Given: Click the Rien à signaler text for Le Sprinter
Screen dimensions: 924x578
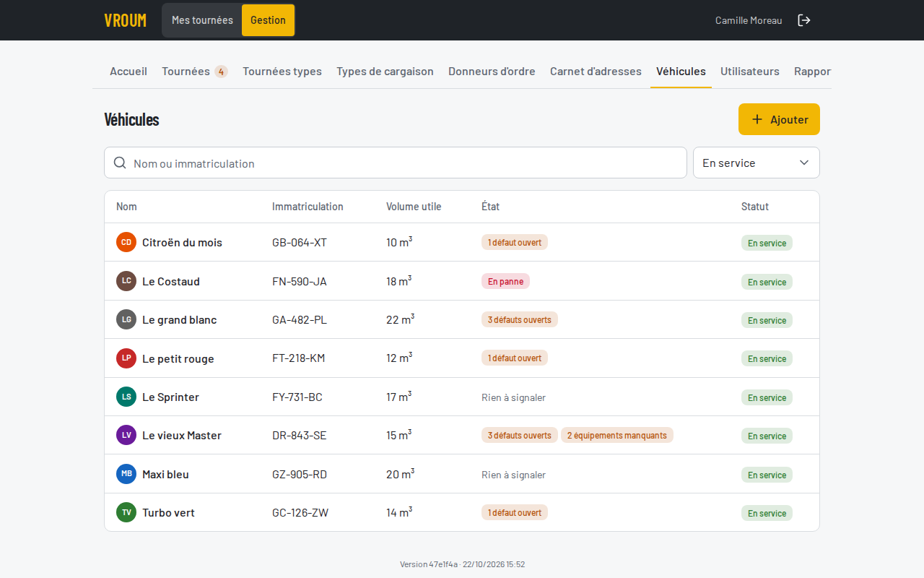Looking at the screenshot, I should 513,397.
